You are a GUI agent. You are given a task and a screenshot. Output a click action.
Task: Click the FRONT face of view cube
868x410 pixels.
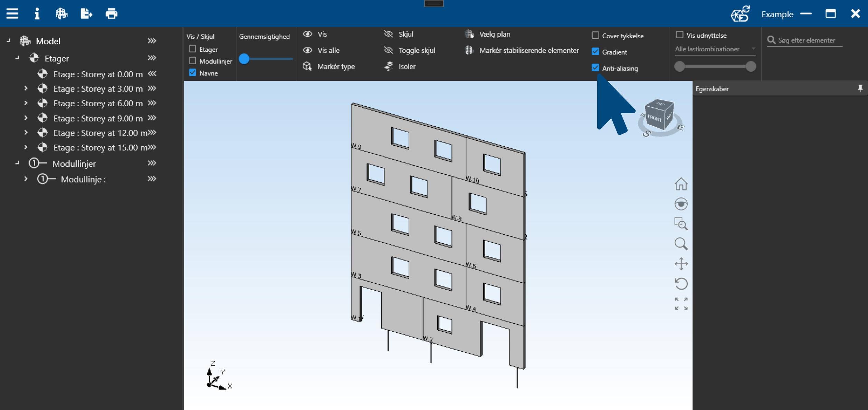655,118
